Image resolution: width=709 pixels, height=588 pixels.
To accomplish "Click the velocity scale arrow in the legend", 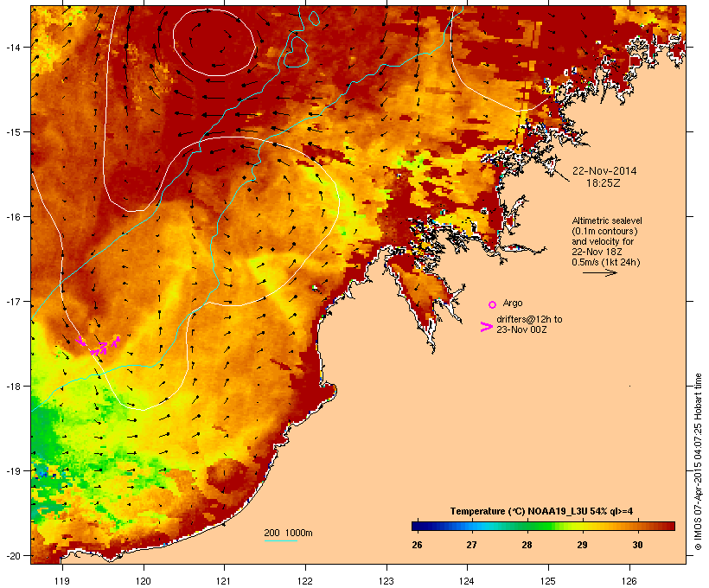I will pos(599,272).
